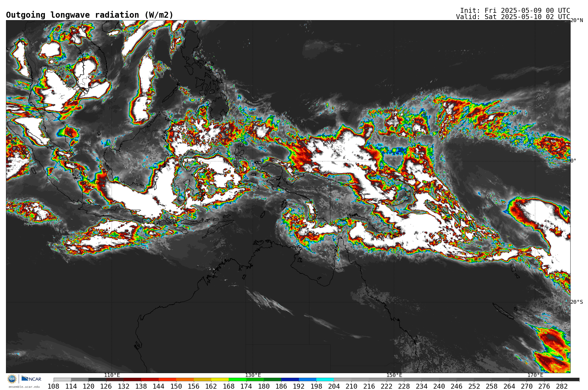Click the 20°S latitude label

click(577, 302)
